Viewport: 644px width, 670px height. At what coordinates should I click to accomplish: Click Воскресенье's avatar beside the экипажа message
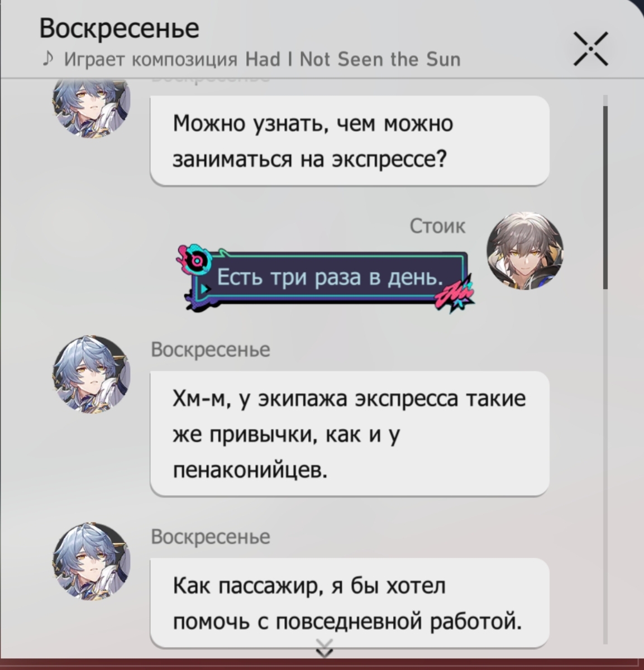(91, 374)
